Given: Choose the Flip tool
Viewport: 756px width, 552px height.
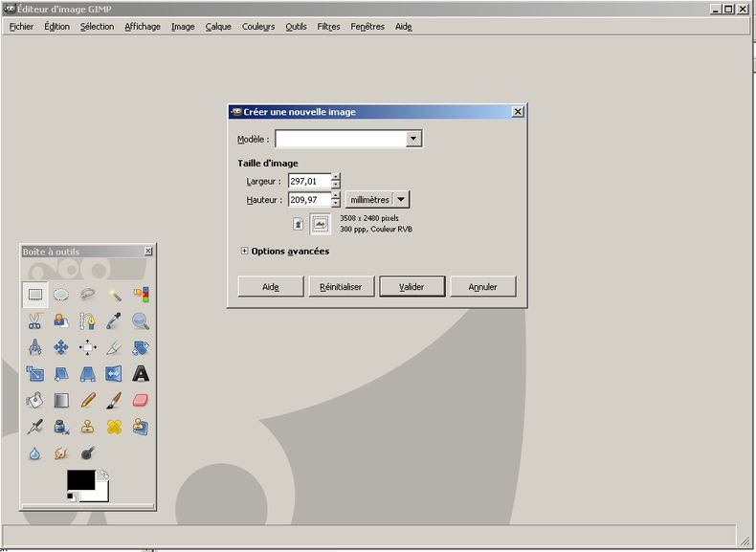Looking at the screenshot, I should (114, 374).
